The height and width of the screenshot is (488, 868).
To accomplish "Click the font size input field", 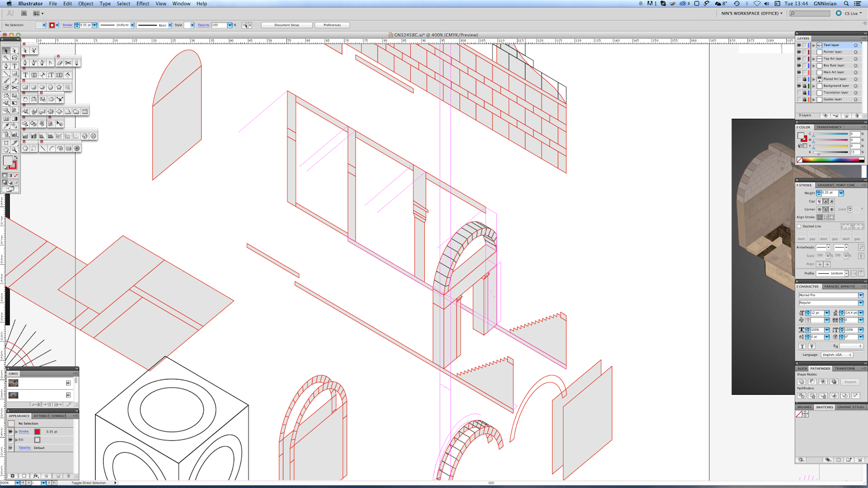I will click(817, 313).
